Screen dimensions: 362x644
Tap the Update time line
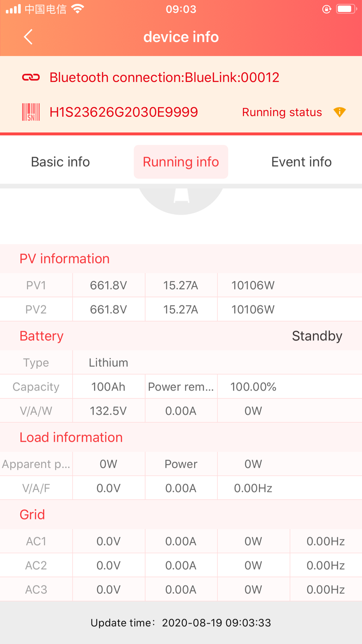click(x=181, y=623)
